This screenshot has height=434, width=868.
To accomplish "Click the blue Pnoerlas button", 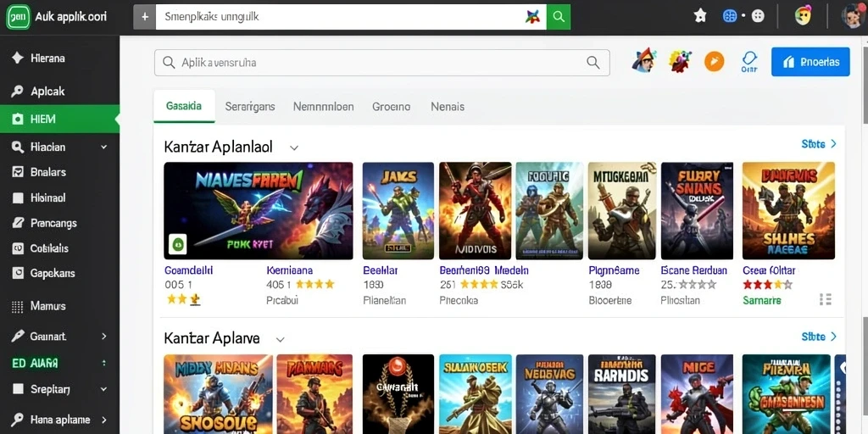I will 810,61.
